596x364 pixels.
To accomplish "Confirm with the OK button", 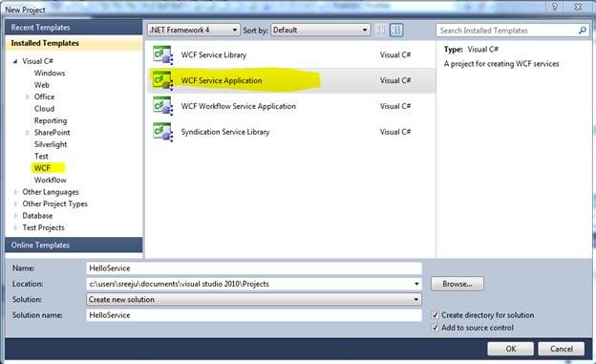I will point(510,349).
